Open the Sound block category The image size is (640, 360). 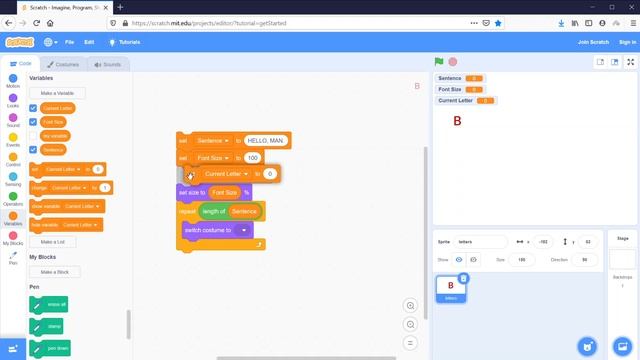[x=13, y=120]
